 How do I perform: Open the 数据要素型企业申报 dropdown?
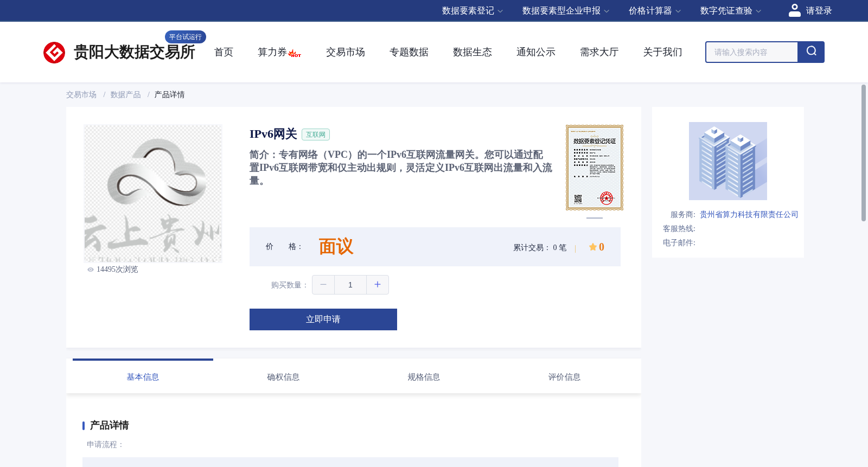coord(565,11)
